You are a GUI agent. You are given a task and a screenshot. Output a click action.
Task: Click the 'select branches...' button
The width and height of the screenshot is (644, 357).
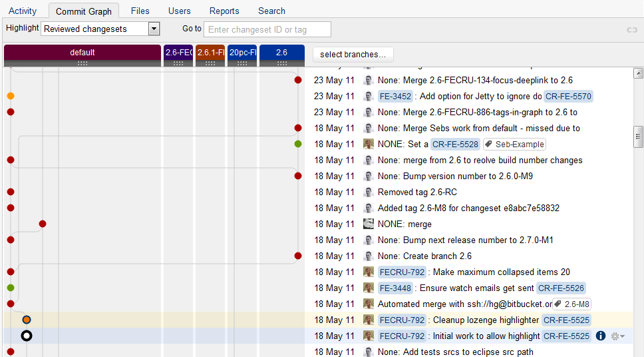[x=353, y=54]
